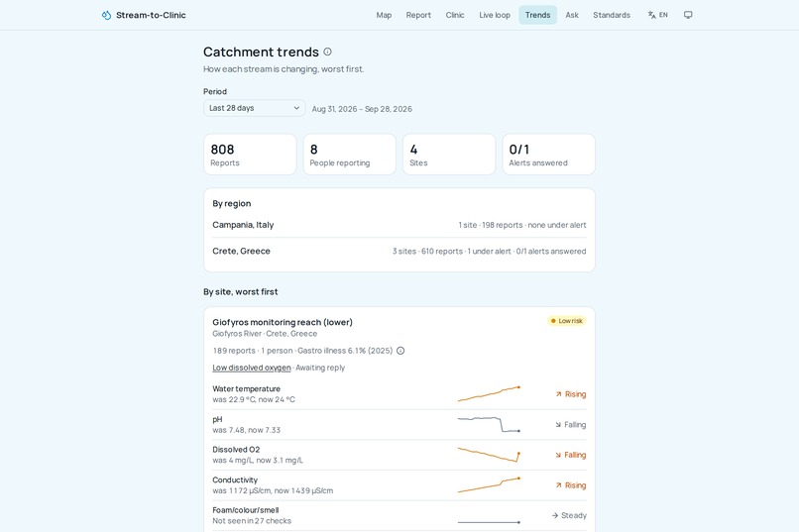
Task: Select the Crete, Greece region row
Action: 399,251
